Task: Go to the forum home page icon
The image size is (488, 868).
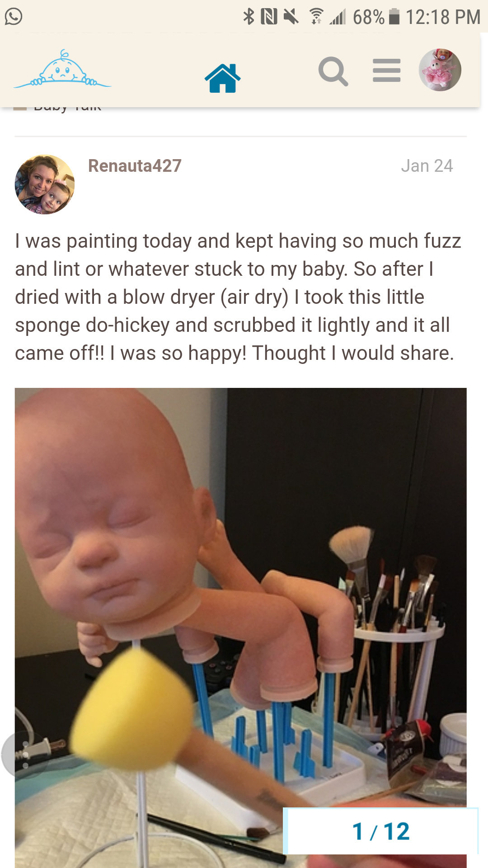Action: pos(222,78)
